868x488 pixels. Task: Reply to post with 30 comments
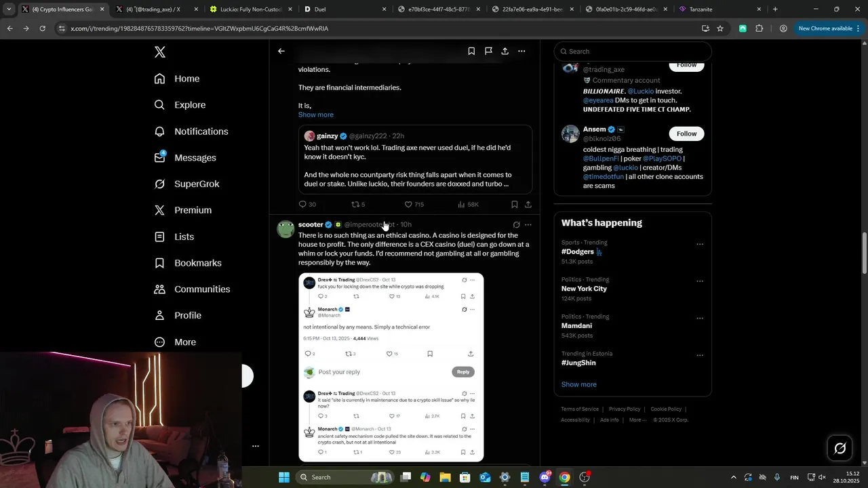coord(307,204)
